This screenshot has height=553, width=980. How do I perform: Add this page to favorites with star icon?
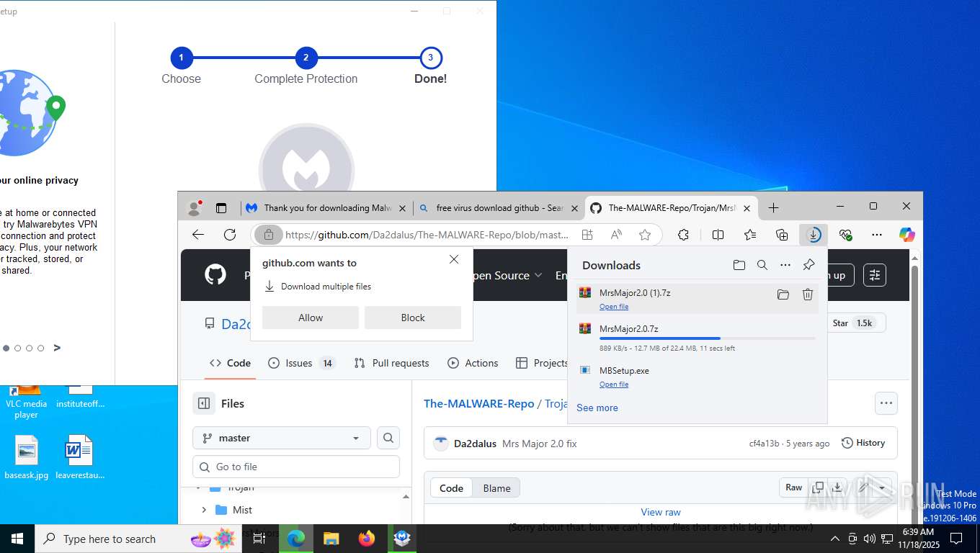(x=645, y=235)
